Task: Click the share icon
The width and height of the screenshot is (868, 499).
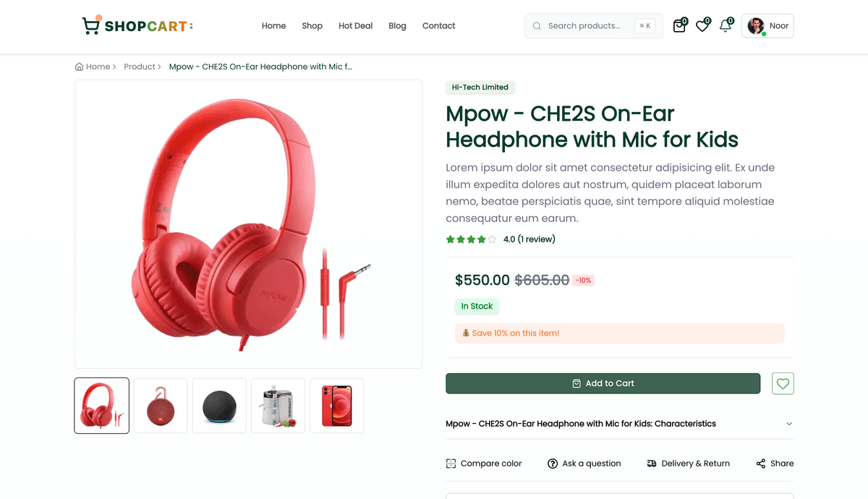Action: pos(761,464)
